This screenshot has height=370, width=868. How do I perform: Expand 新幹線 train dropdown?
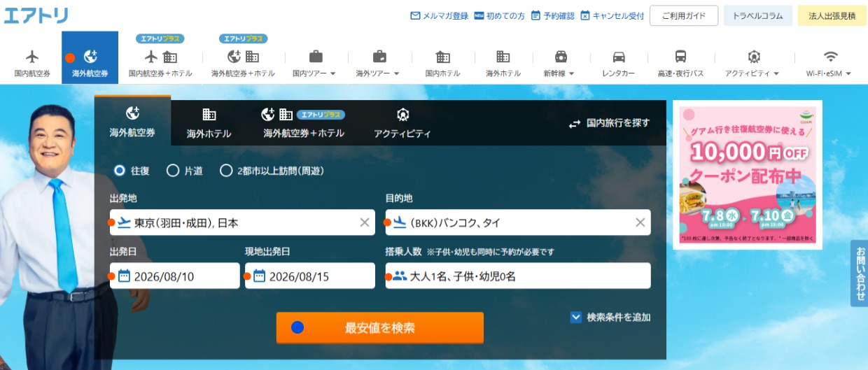pos(560,63)
